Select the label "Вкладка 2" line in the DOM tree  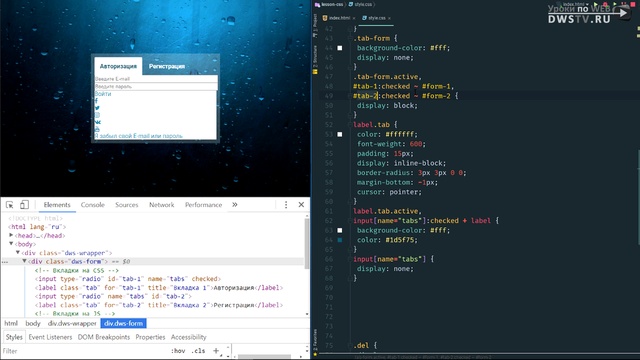159,305
